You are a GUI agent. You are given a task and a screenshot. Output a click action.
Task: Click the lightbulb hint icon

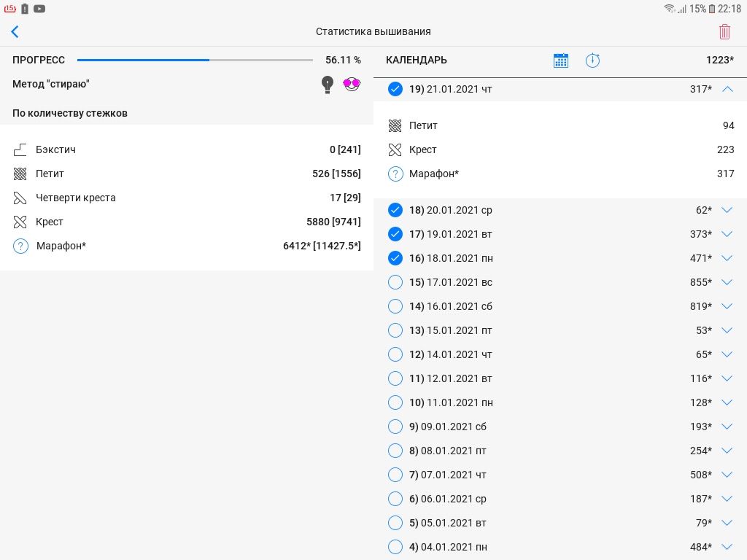click(x=328, y=85)
